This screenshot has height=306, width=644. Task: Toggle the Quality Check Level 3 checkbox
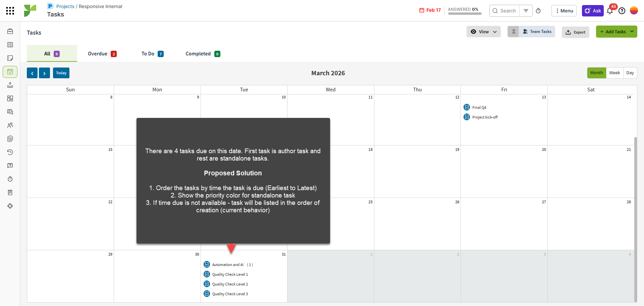(x=207, y=294)
